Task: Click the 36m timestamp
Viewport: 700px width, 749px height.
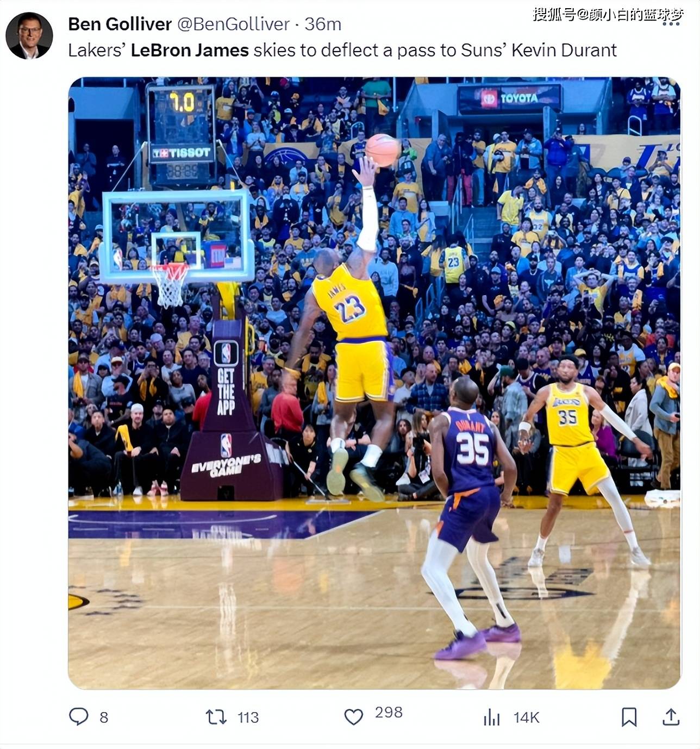Action: [323, 24]
